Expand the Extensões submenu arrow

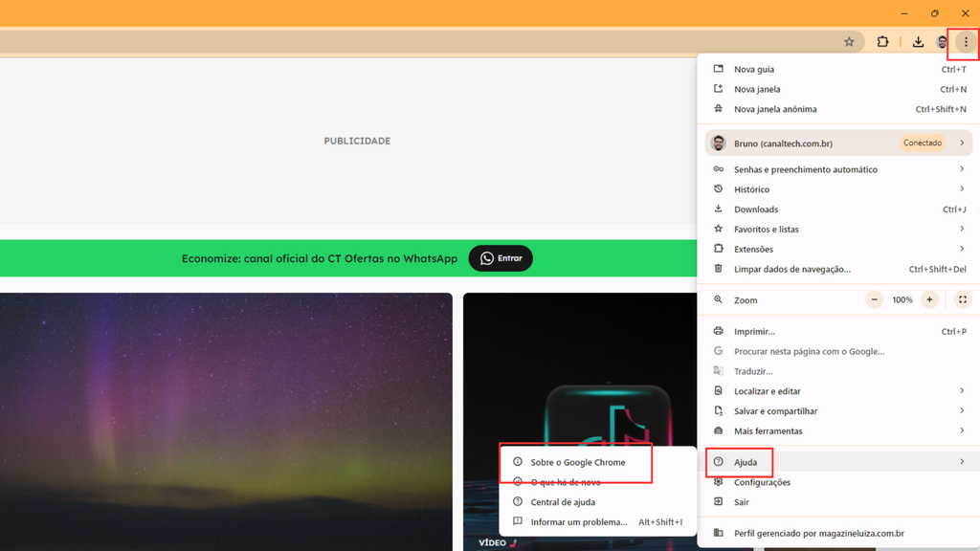pyautogui.click(x=962, y=249)
